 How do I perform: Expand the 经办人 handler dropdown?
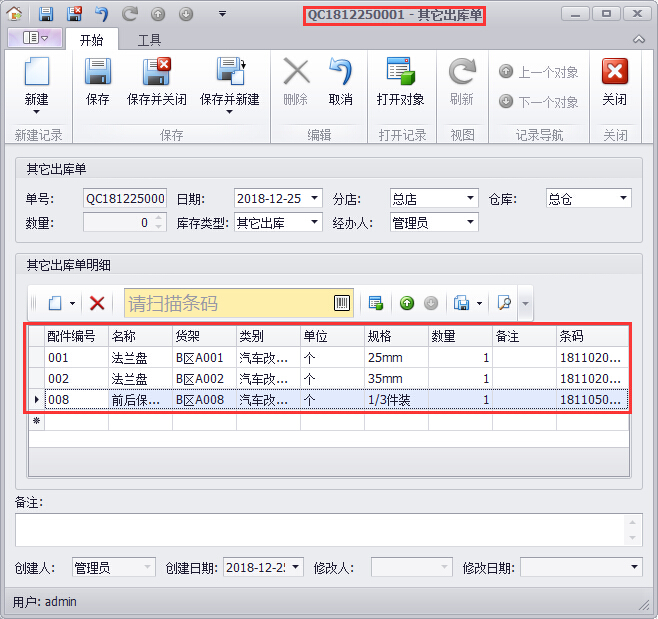click(x=470, y=222)
